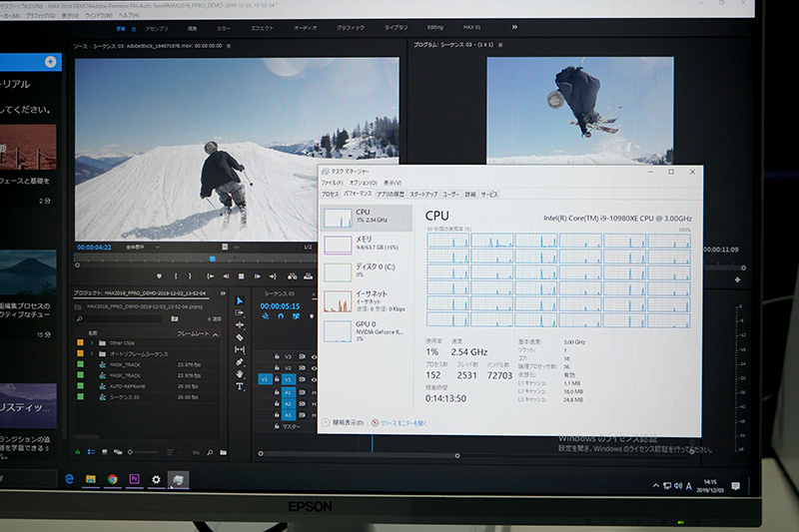Open オーディオ workspace tab
The width and height of the screenshot is (799, 532).
[305, 28]
